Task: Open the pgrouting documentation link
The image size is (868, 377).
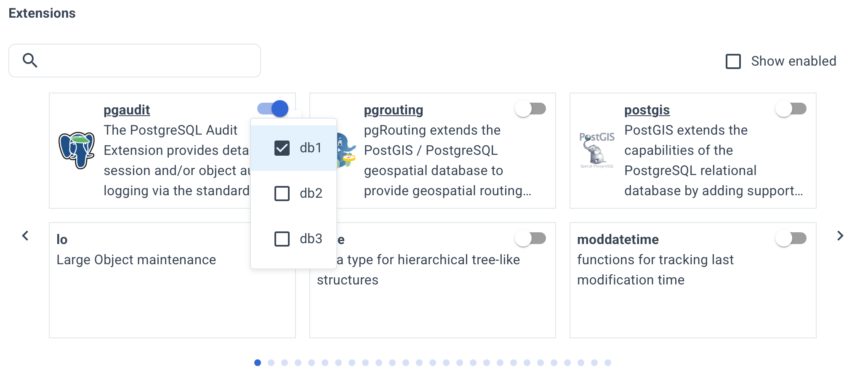Action: click(x=393, y=110)
